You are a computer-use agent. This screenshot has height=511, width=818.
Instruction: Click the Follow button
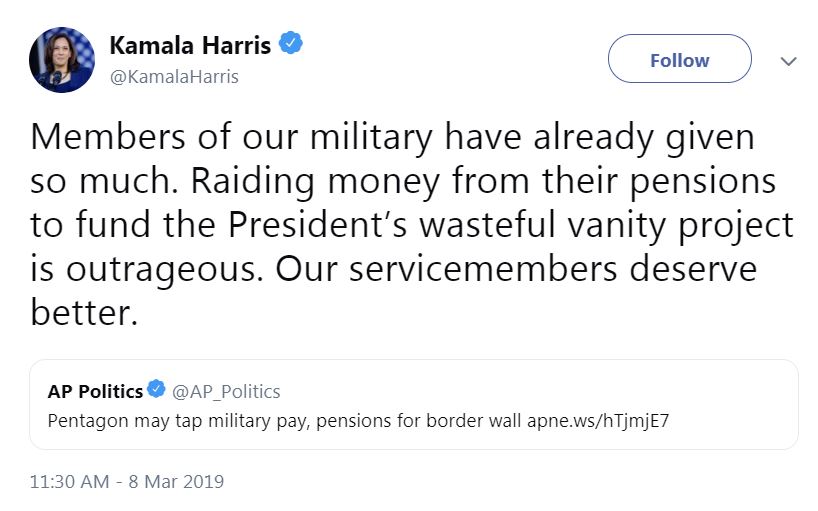coord(679,60)
